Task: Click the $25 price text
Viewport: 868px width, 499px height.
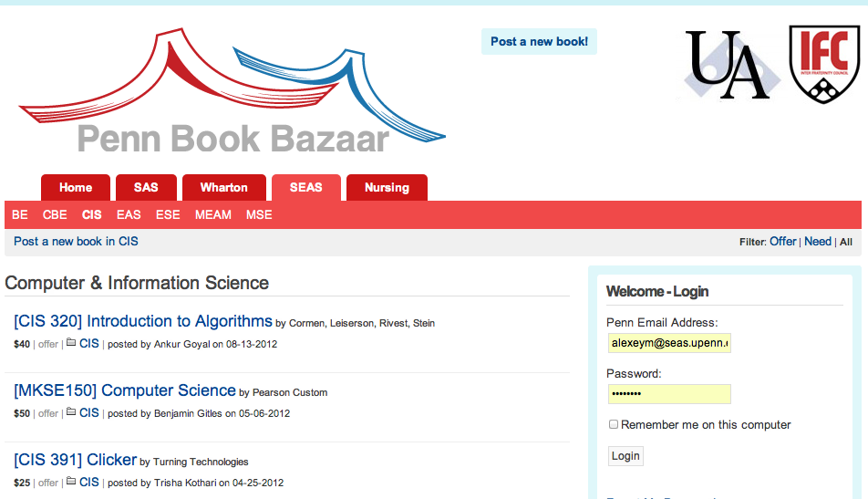Action: tap(22, 483)
